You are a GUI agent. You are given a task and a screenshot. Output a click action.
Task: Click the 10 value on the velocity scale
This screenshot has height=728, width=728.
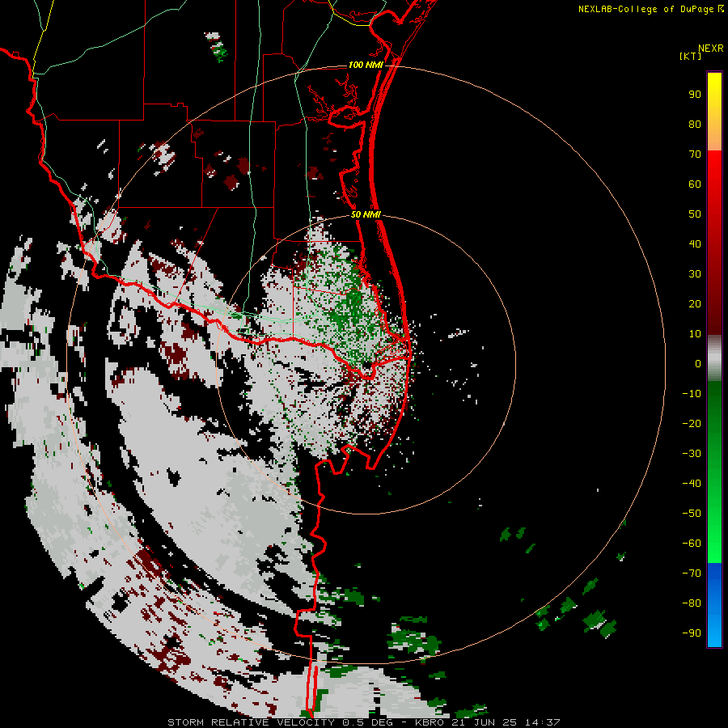pos(695,334)
